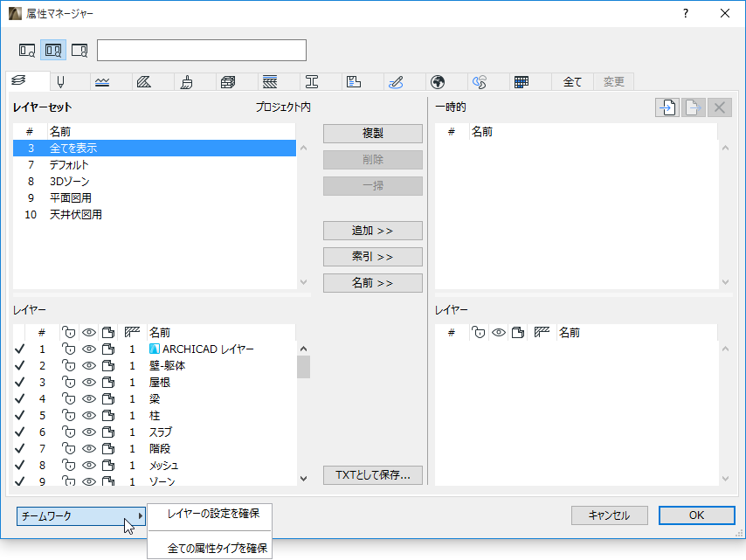The height and width of the screenshot is (560, 746).
Task: Select layer set 3Dゾーン
Action: click(x=155, y=182)
